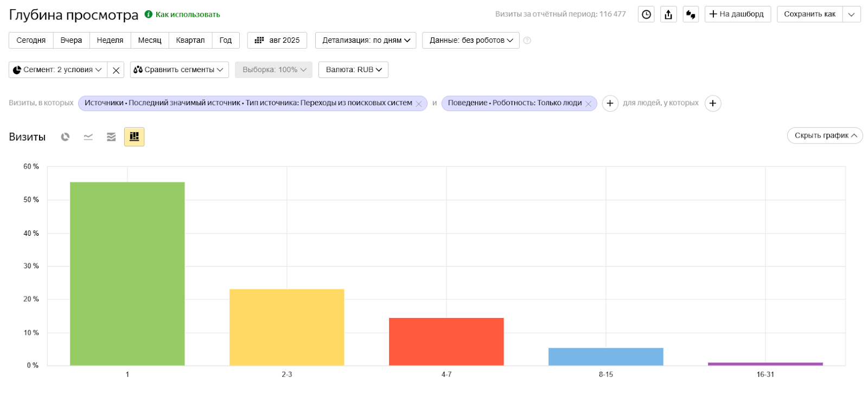
Task: Open the 'Как использовать' help link
Action: point(187,15)
